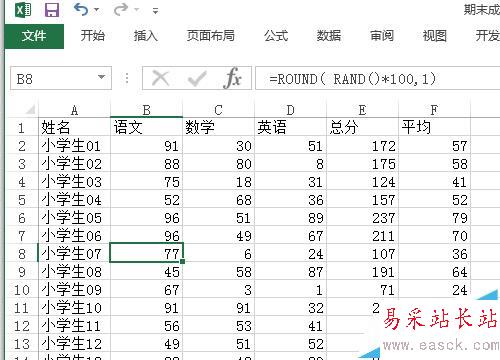Viewport: 500px width, 360px height.
Task: Select the cell 小学生10
Action: [74, 307]
